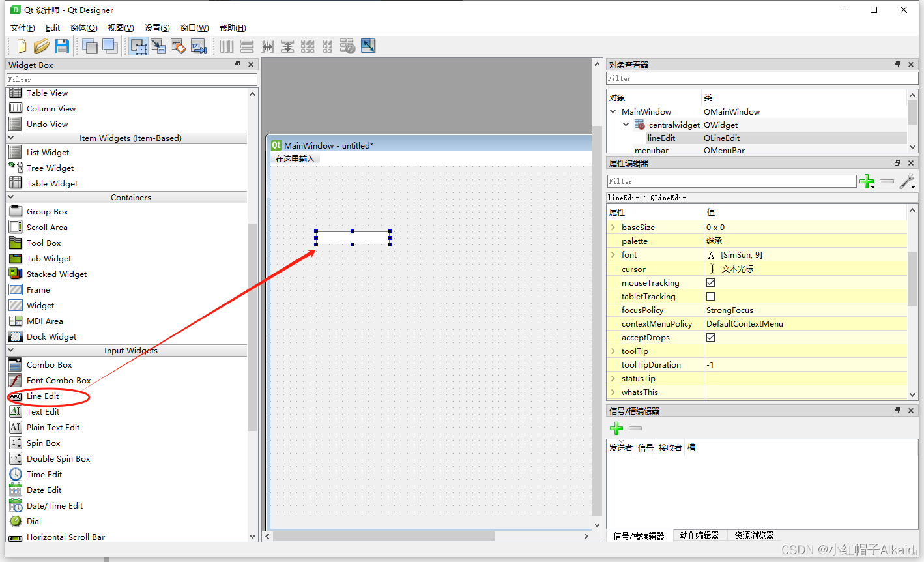
Task: Select Tab Widget item
Action: [x=49, y=259]
